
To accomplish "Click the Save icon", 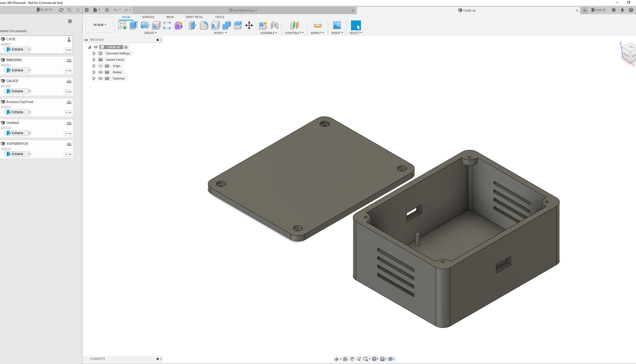I will point(107,10).
